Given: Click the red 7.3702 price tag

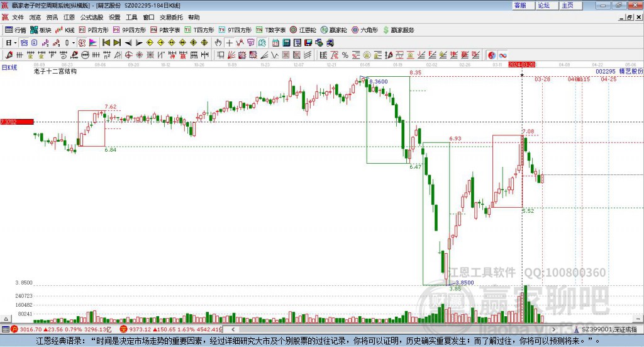Looking at the screenshot, I should pyautogui.click(x=17, y=122).
